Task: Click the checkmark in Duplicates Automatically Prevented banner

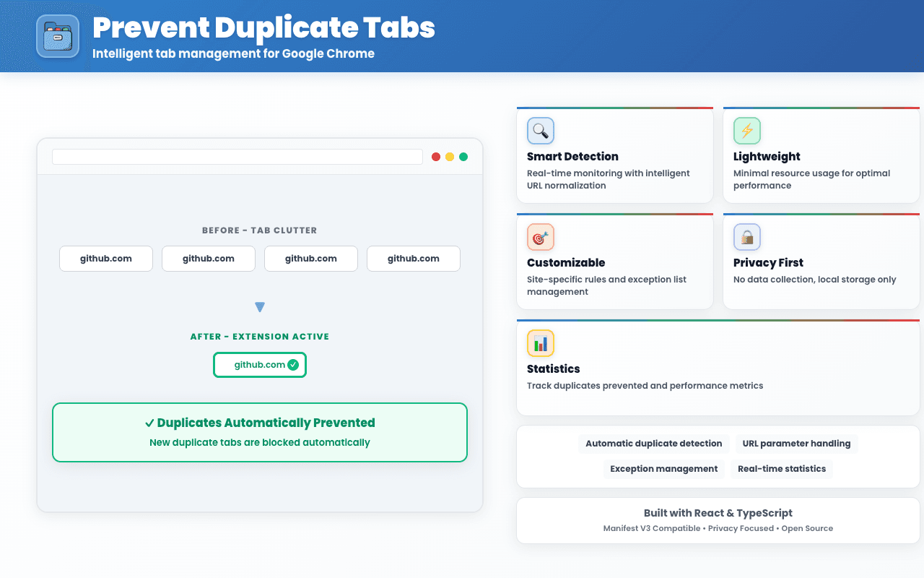Action: click(149, 423)
